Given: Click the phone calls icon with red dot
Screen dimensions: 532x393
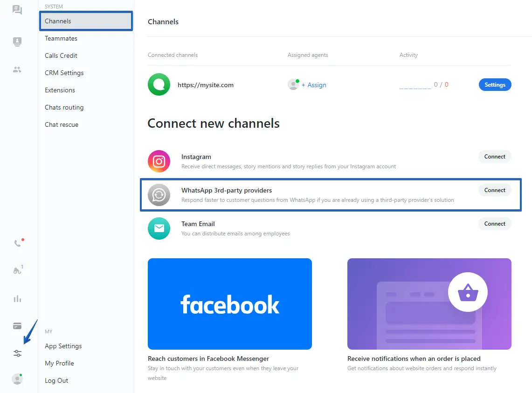Looking at the screenshot, I should coord(18,243).
